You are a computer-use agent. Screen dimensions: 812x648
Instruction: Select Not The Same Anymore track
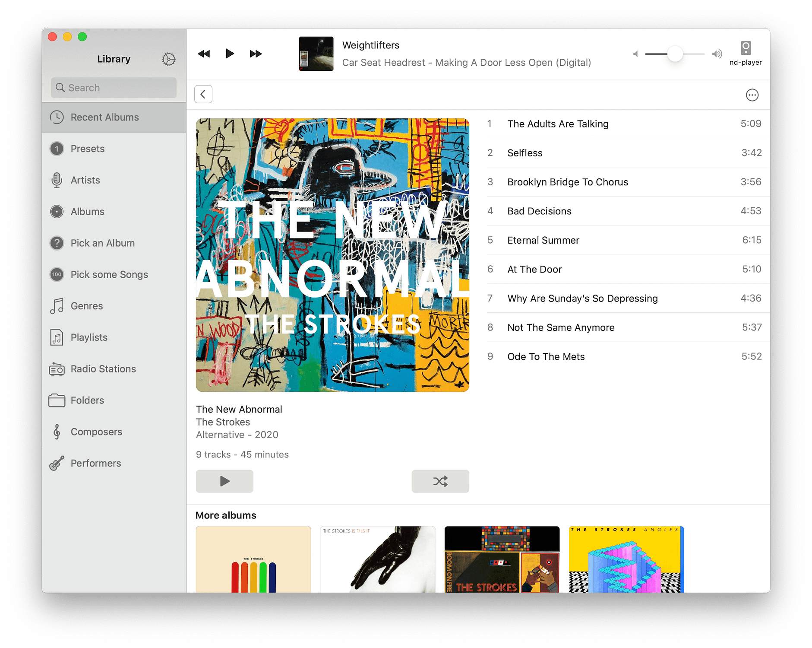coord(628,327)
